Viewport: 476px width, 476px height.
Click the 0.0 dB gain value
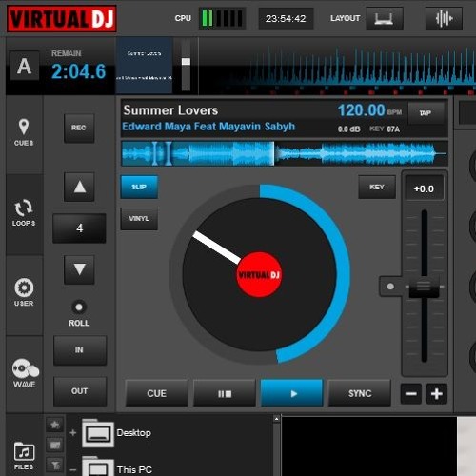[349, 129]
